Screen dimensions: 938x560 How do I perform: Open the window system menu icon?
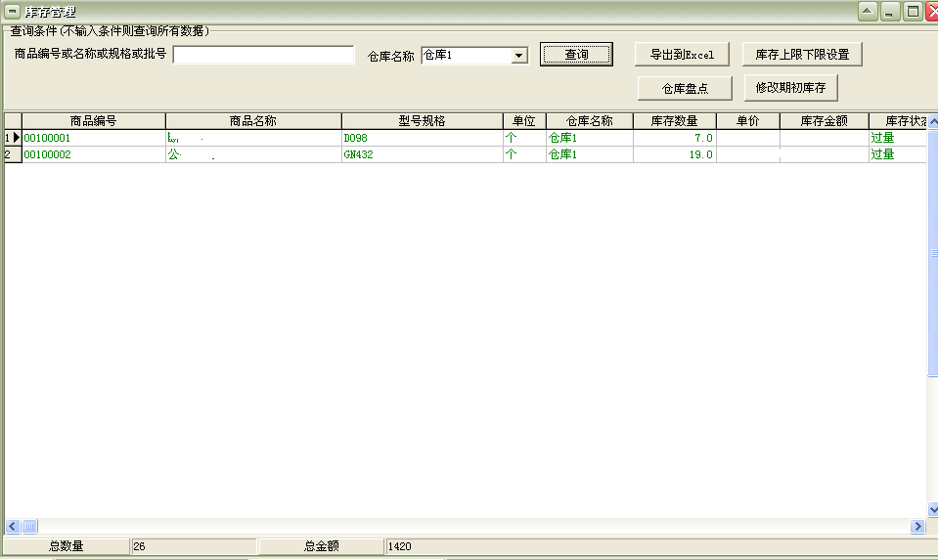12,11
